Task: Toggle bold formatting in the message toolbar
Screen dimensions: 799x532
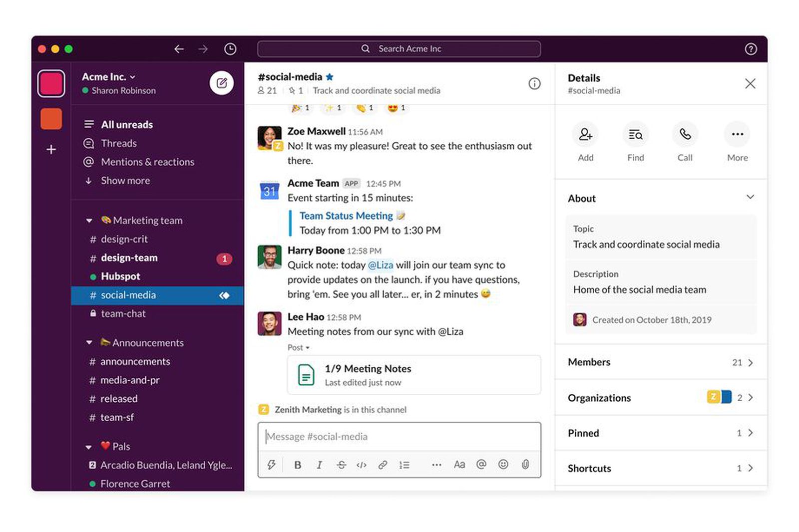Action: click(x=298, y=465)
